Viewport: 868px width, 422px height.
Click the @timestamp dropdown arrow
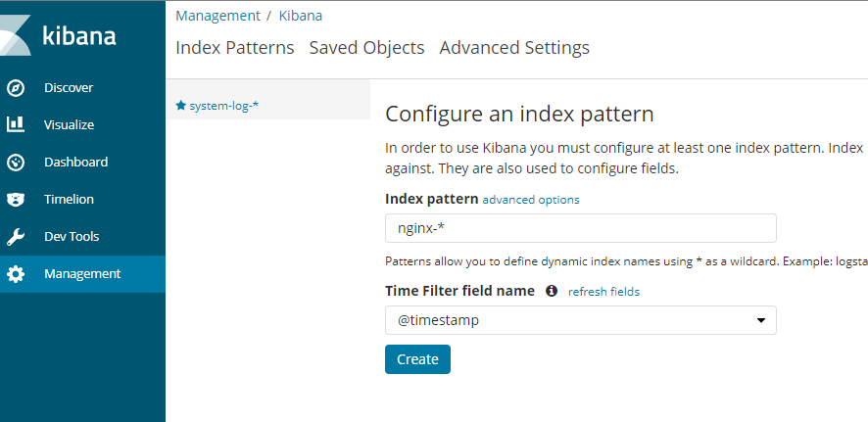[761, 320]
